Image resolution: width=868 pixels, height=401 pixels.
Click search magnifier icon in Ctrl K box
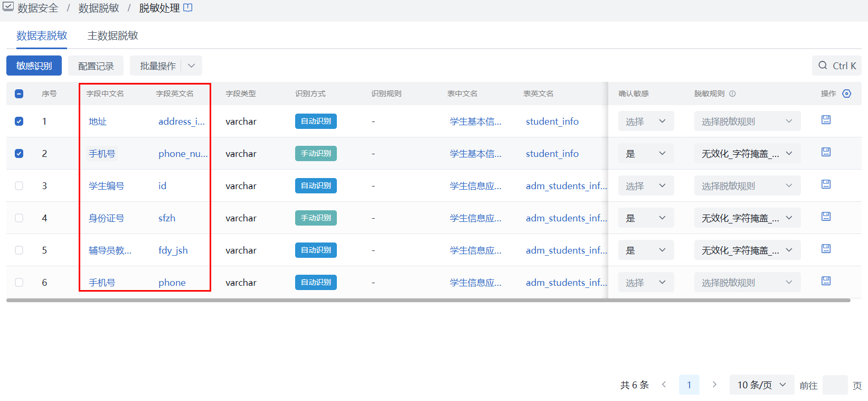click(x=823, y=66)
